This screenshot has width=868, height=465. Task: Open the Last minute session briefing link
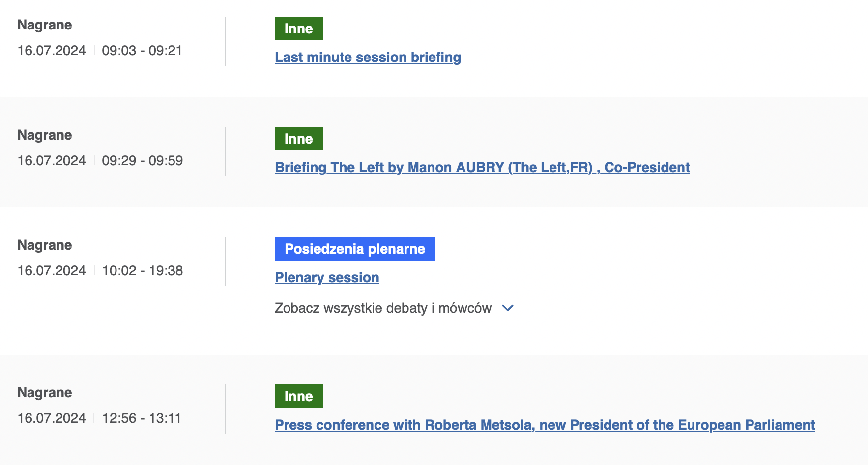(368, 57)
